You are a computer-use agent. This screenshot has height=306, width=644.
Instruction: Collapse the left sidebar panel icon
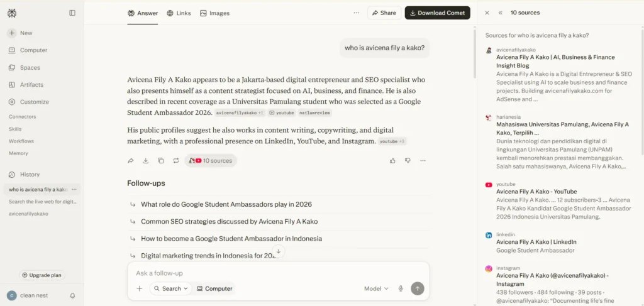pos(72,13)
